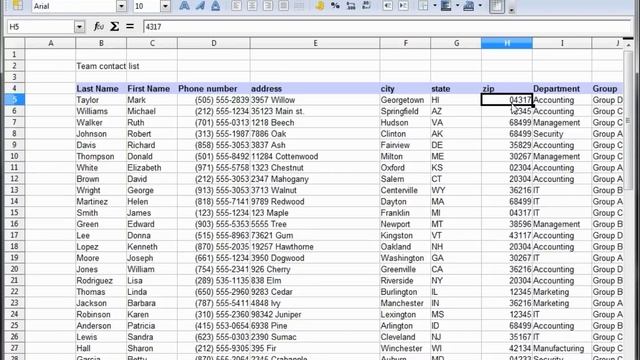Open the Name Box dropdown arrow

tap(79, 27)
